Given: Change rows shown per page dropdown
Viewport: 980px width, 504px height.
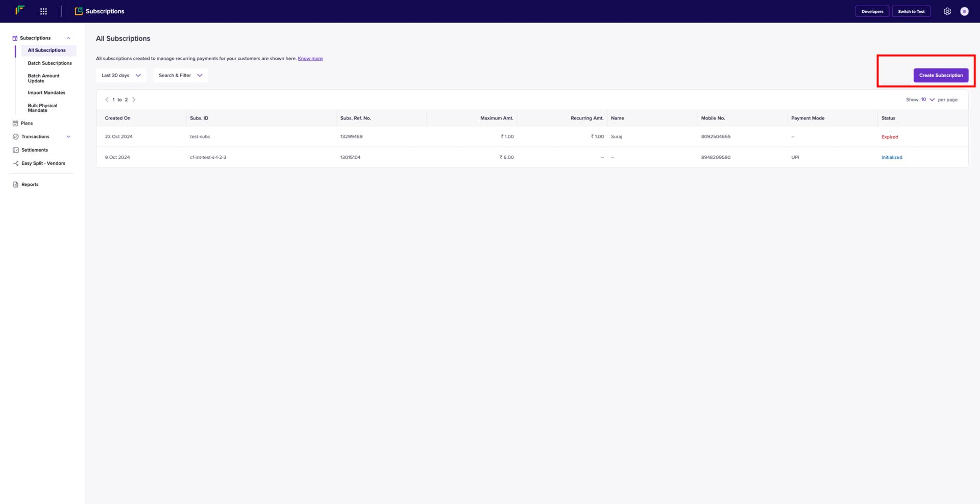Looking at the screenshot, I should (x=927, y=100).
